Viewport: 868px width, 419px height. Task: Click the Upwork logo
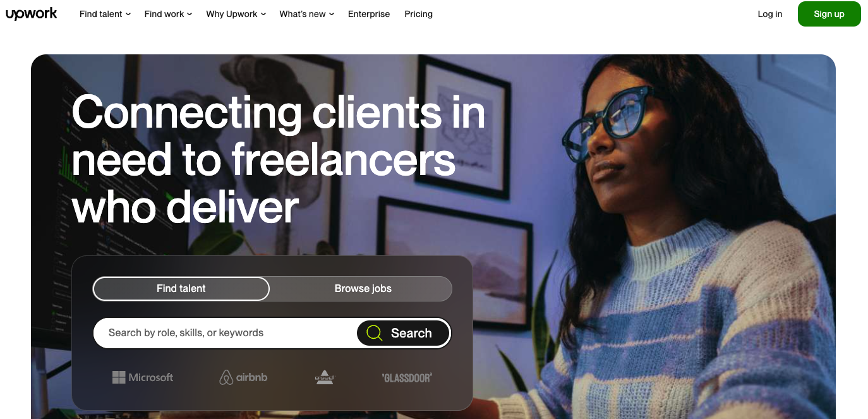(32, 14)
